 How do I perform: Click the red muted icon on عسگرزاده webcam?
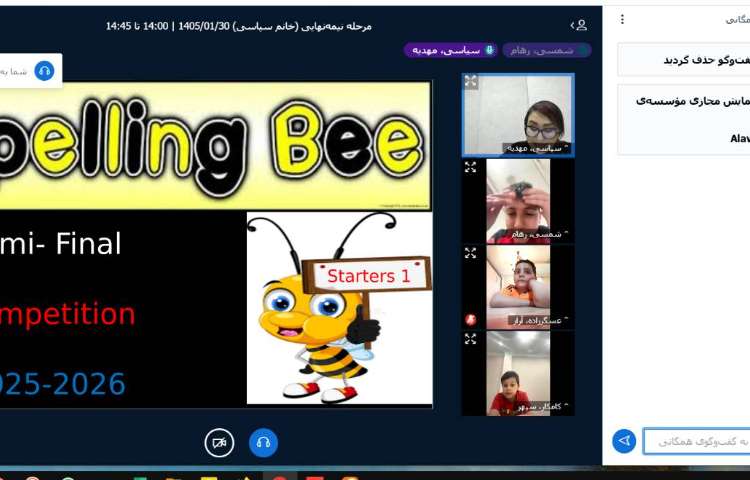(x=471, y=320)
